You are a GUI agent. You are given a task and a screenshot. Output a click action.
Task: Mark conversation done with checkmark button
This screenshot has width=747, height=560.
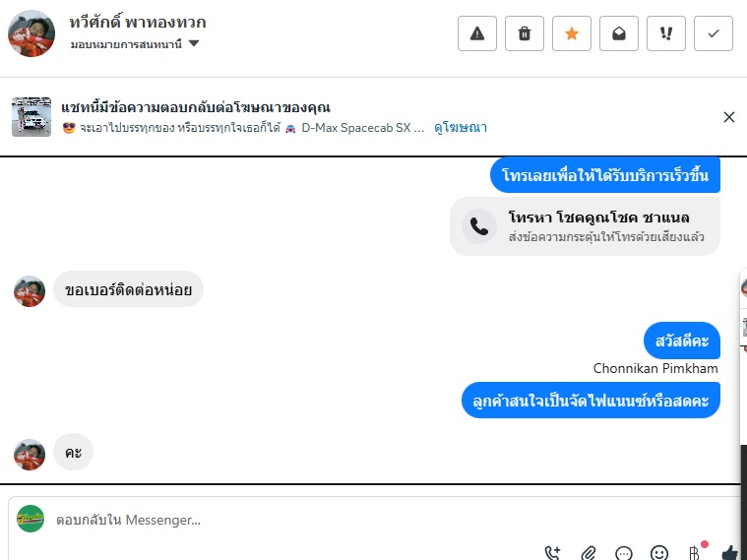pos(714,33)
